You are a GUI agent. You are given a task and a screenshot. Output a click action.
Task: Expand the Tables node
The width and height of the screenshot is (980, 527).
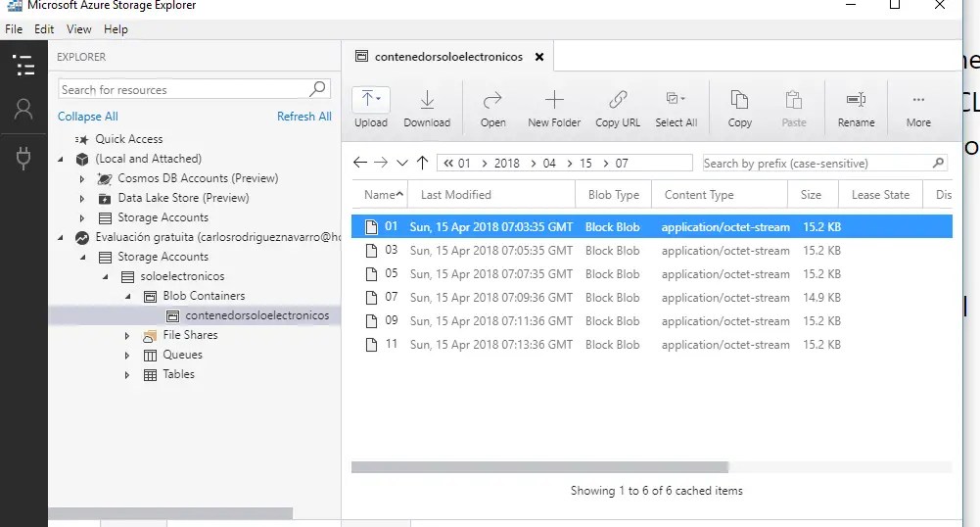[127, 375]
